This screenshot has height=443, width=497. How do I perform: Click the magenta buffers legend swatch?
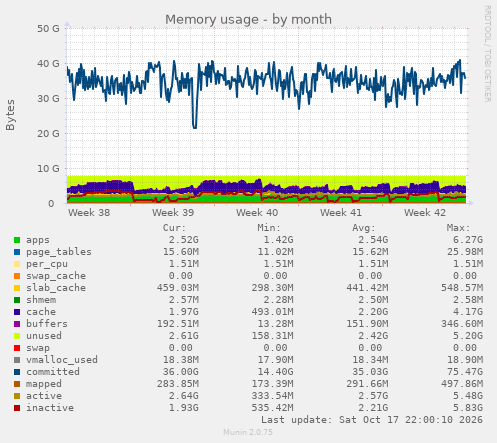17,324
